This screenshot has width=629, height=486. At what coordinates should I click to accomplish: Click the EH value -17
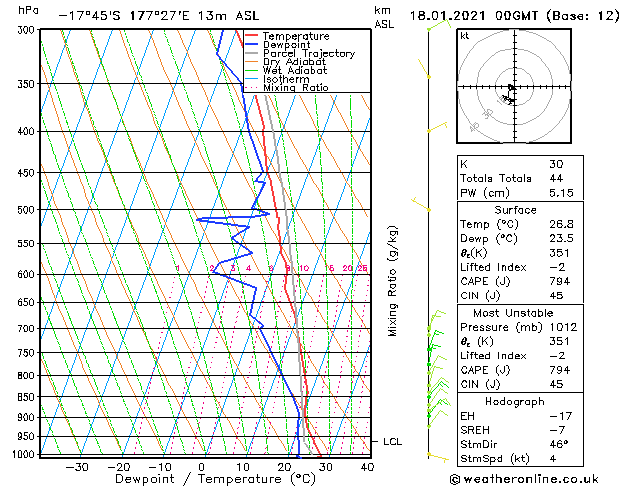(x=561, y=416)
